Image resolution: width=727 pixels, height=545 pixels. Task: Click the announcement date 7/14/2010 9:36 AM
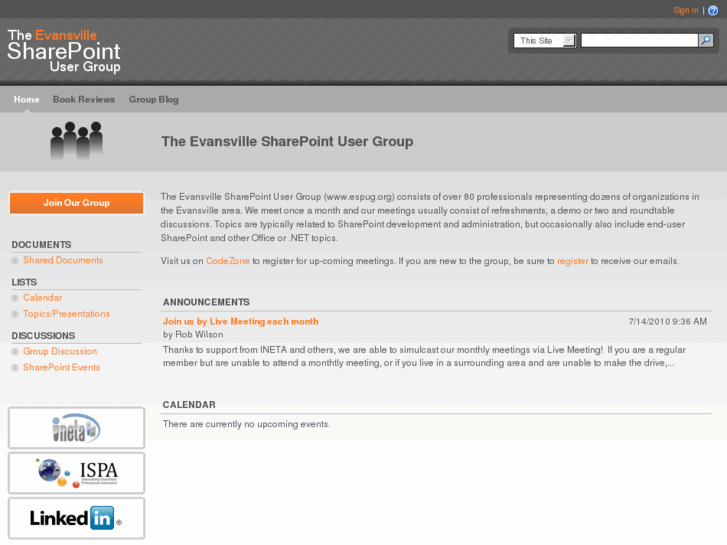[668, 321]
